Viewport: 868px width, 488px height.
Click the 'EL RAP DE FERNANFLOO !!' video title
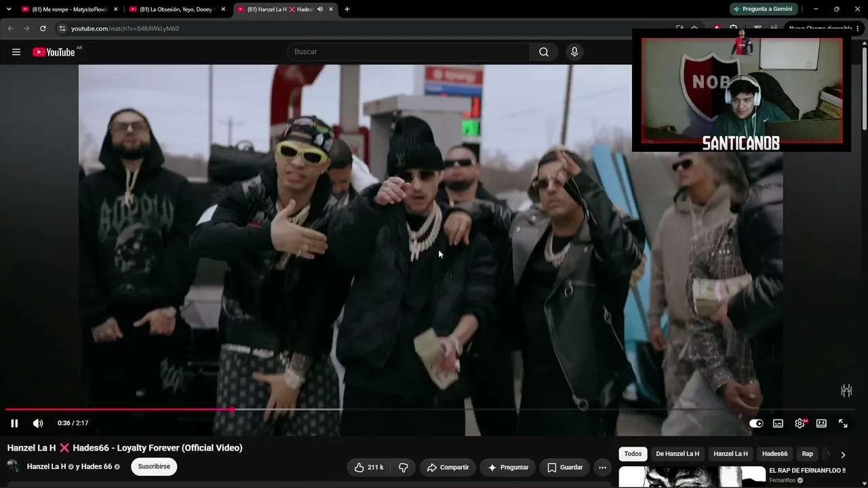tap(807, 470)
